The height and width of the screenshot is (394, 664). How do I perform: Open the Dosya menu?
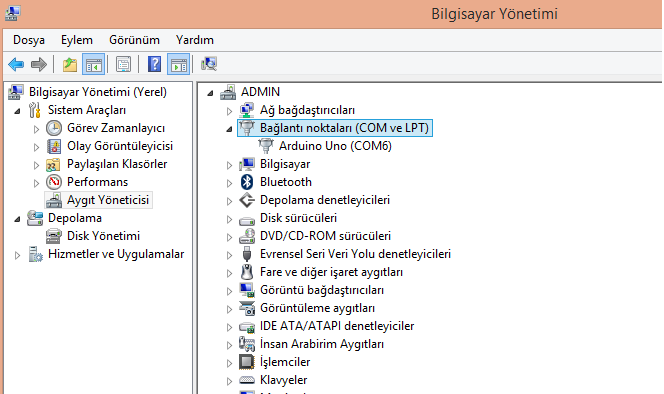click(x=29, y=40)
